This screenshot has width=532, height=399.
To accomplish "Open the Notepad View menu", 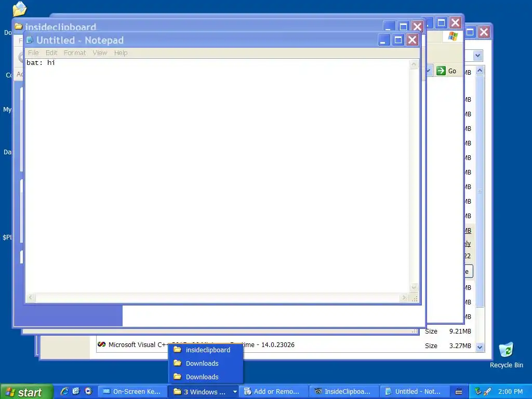I will (x=100, y=53).
